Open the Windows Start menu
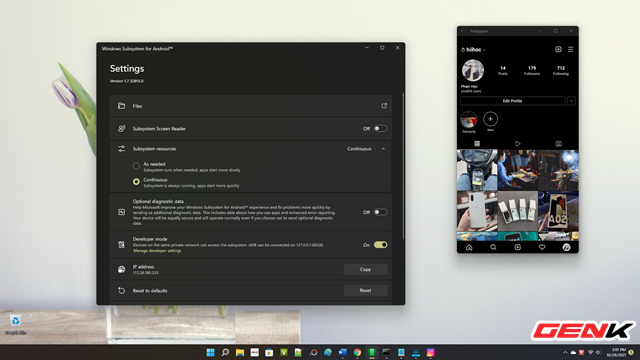Image resolution: width=640 pixels, height=360 pixels. tap(210, 352)
